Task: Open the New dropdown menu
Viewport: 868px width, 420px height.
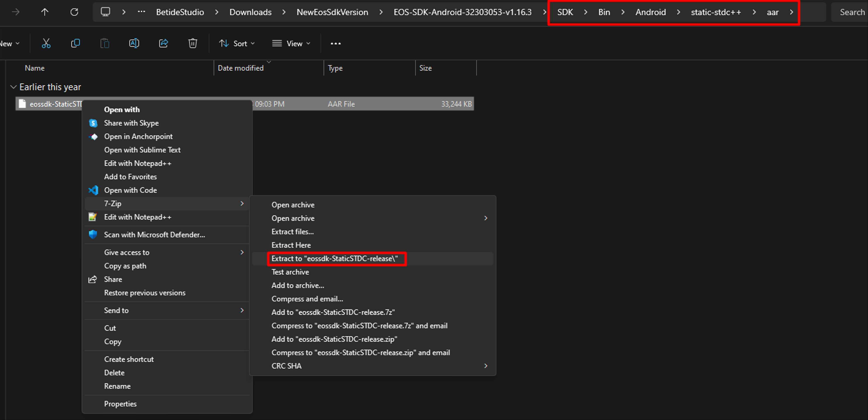Action: coord(10,43)
